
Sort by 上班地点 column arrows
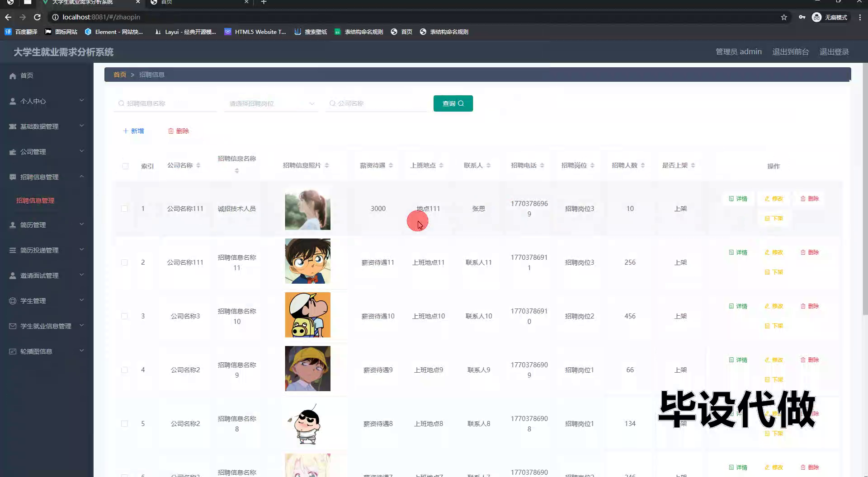click(441, 166)
